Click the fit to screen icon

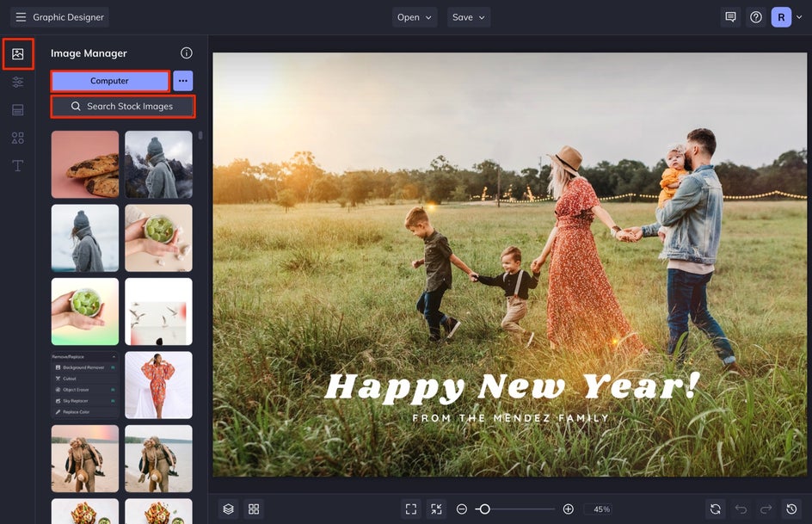tap(411, 509)
